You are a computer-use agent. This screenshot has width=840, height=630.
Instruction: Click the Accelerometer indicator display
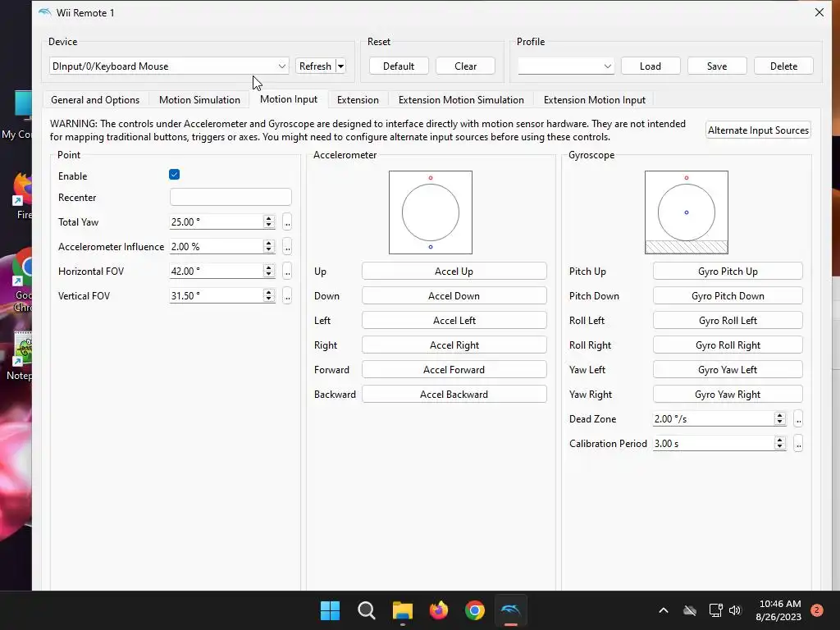[x=431, y=212]
